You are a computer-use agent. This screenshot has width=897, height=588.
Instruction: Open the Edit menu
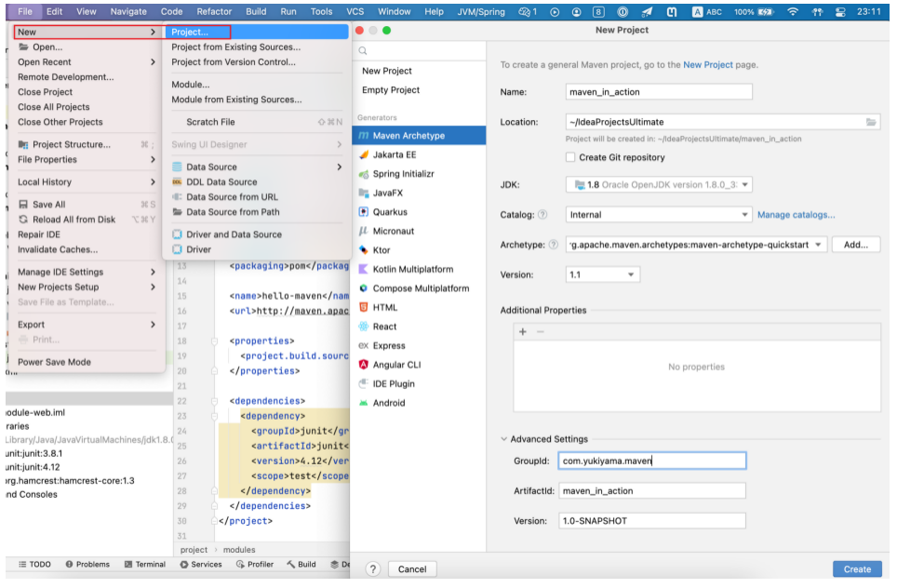[54, 11]
